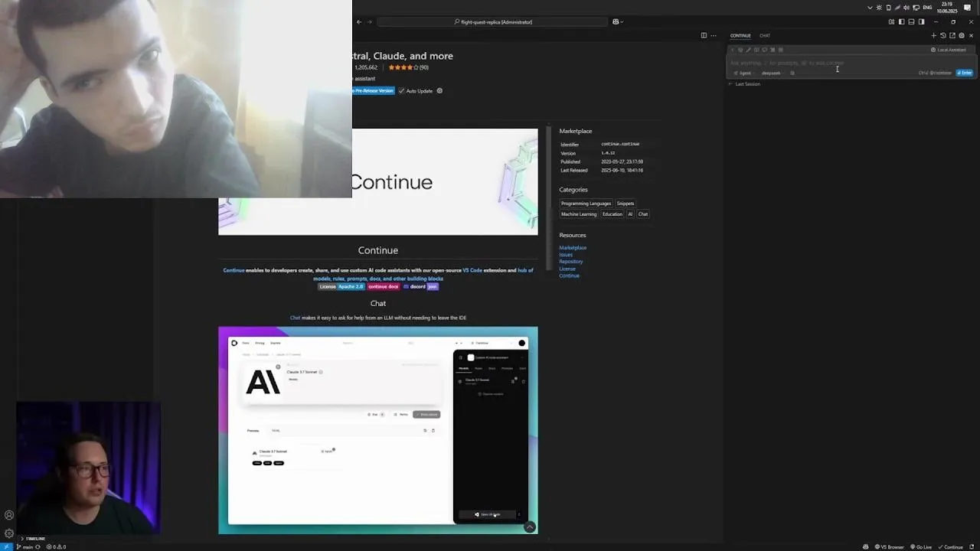This screenshot has width=980, height=551.
Task: Click errors and warnings count in status bar
Action: tap(57, 547)
